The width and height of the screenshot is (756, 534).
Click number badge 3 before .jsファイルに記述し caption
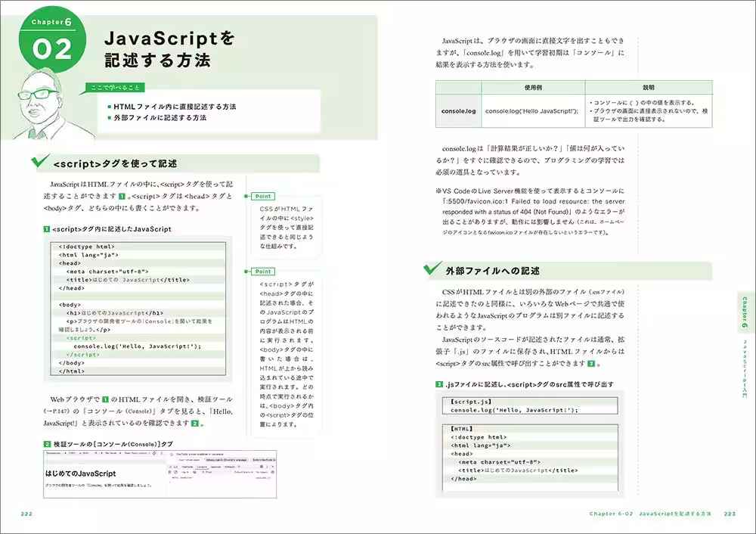click(x=439, y=384)
